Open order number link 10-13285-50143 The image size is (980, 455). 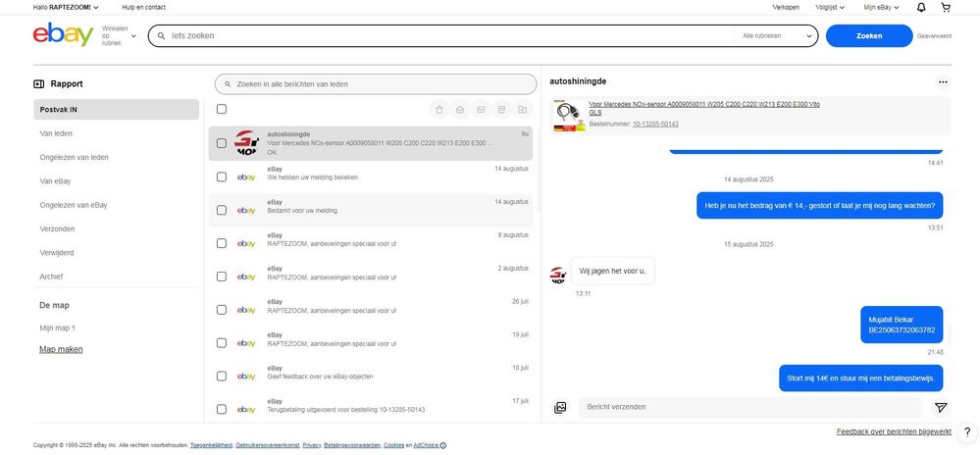(x=655, y=124)
